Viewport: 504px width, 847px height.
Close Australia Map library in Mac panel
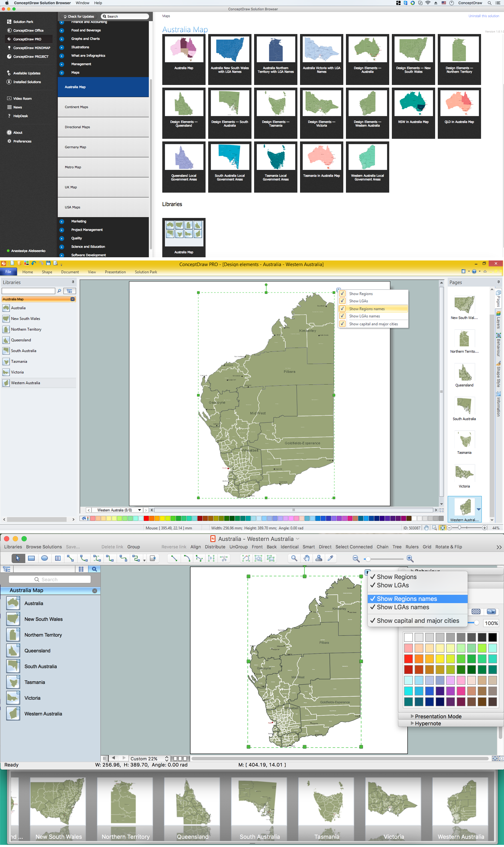pyautogui.click(x=95, y=591)
